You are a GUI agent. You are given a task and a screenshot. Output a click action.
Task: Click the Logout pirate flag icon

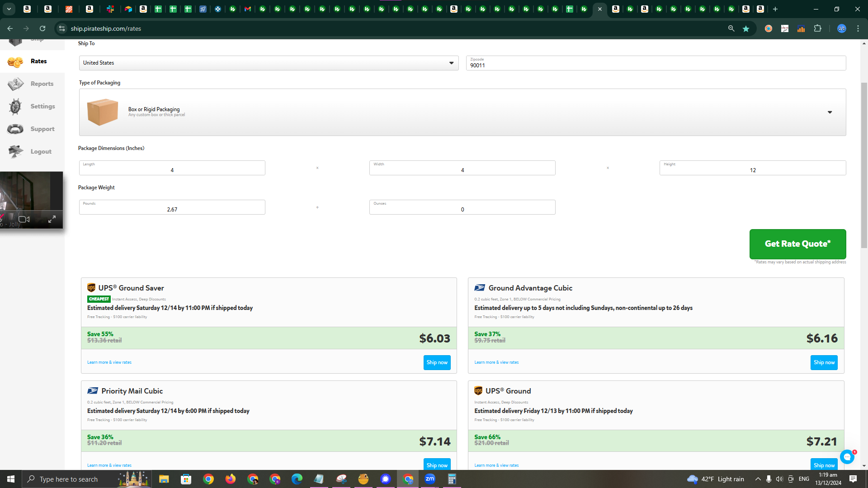click(x=15, y=152)
